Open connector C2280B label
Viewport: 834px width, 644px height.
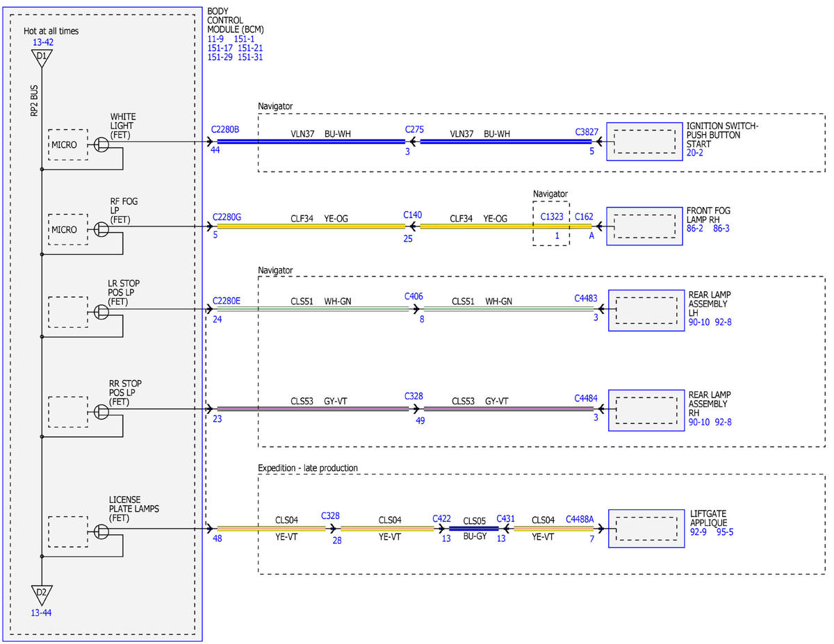pos(225,129)
